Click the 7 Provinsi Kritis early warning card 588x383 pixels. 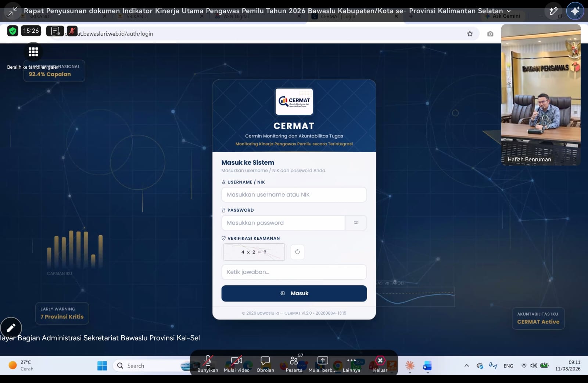coord(62,313)
